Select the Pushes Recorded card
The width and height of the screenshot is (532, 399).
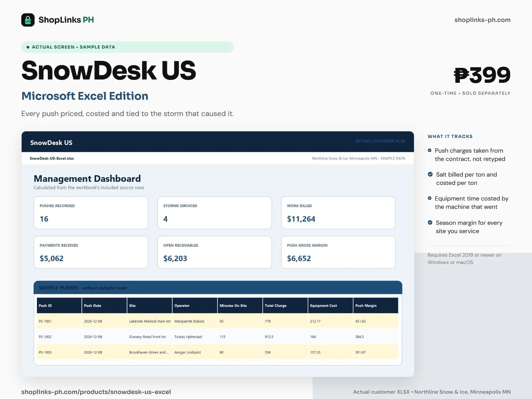click(91, 213)
